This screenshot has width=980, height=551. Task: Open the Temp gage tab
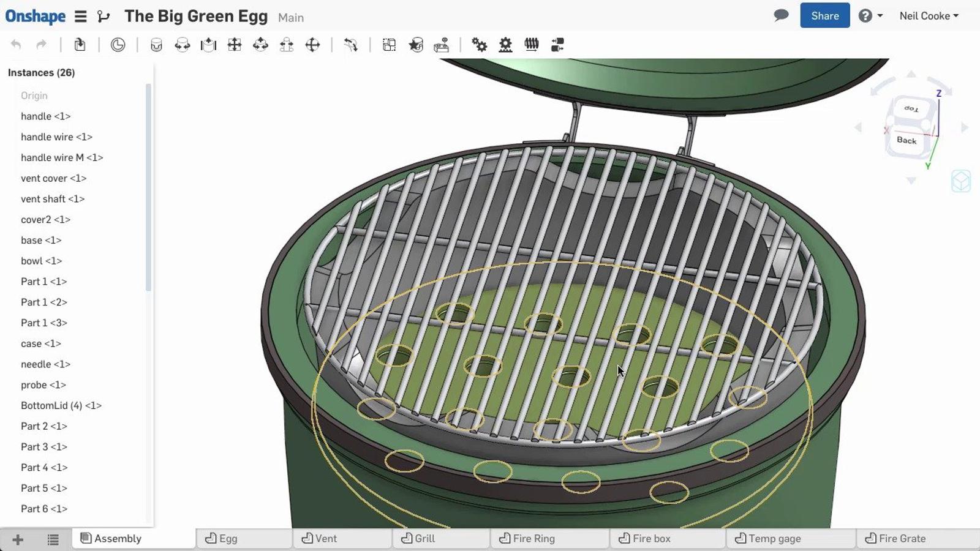tap(774, 539)
